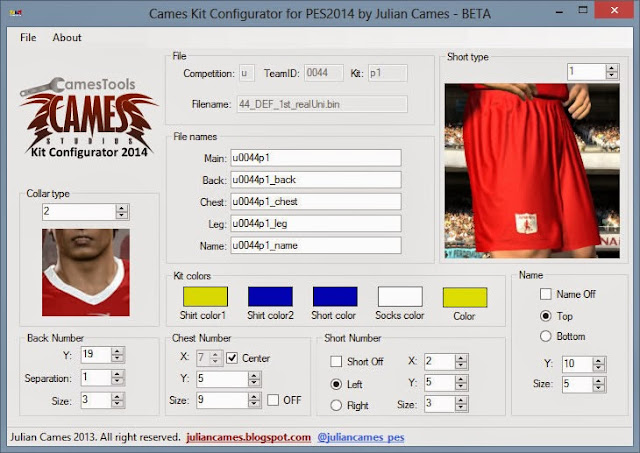Open the Shirt color2 blue swatch

[x=270, y=296]
